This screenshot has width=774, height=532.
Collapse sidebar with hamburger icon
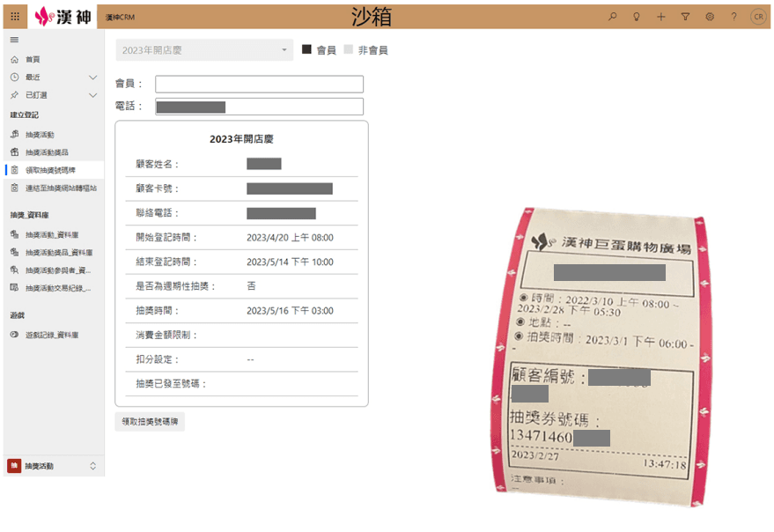coord(14,40)
